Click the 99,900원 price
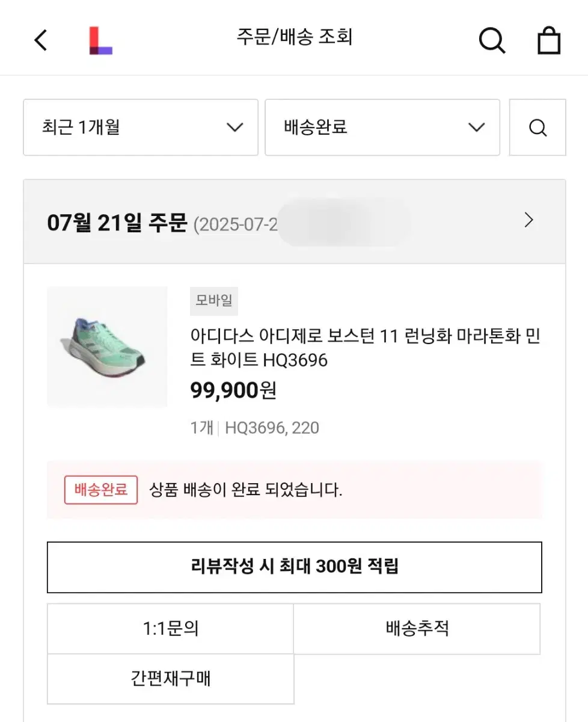 point(233,391)
